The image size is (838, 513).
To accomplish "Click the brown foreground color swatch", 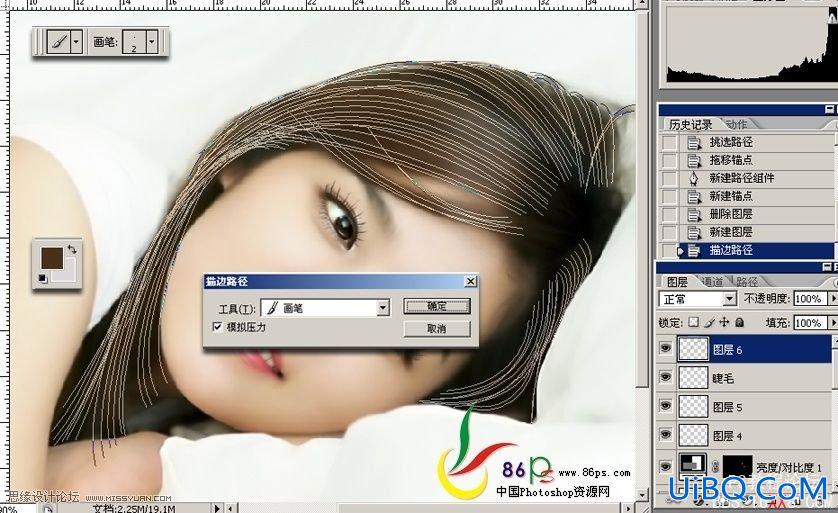I will click(x=51, y=258).
